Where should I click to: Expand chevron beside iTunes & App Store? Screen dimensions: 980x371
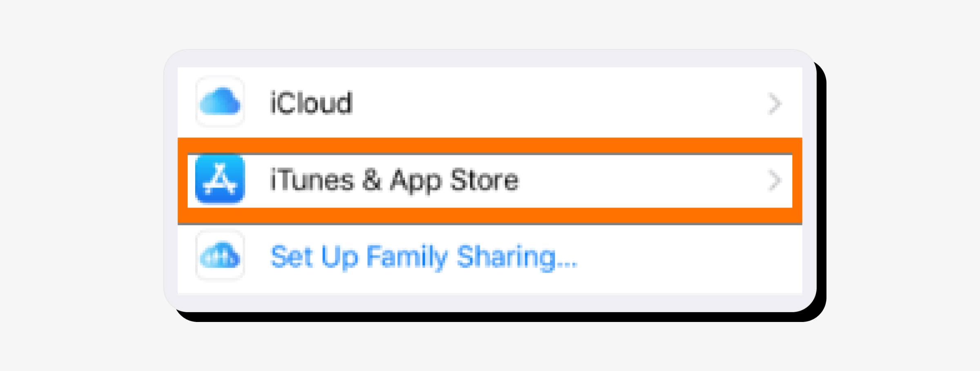775,181
